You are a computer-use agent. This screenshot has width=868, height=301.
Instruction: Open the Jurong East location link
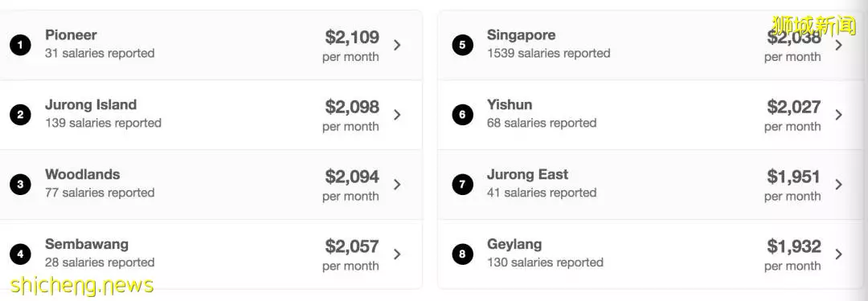tap(527, 174)
